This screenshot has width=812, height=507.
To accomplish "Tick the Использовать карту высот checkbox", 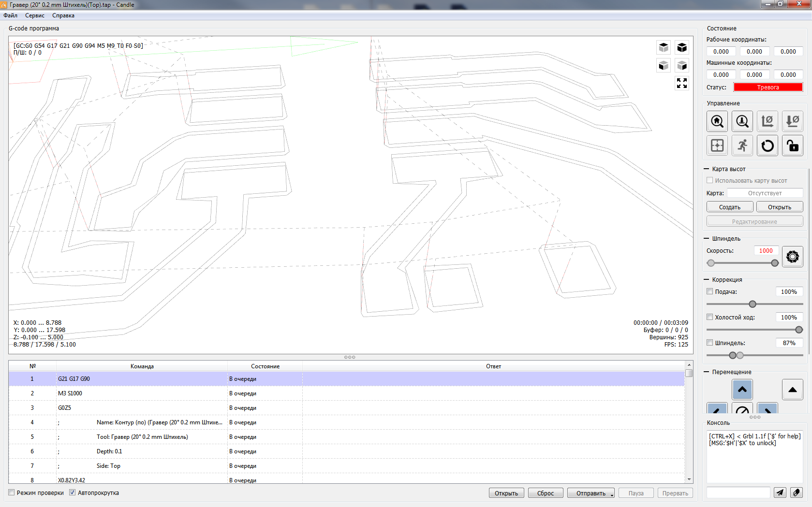I will (710, 180).
